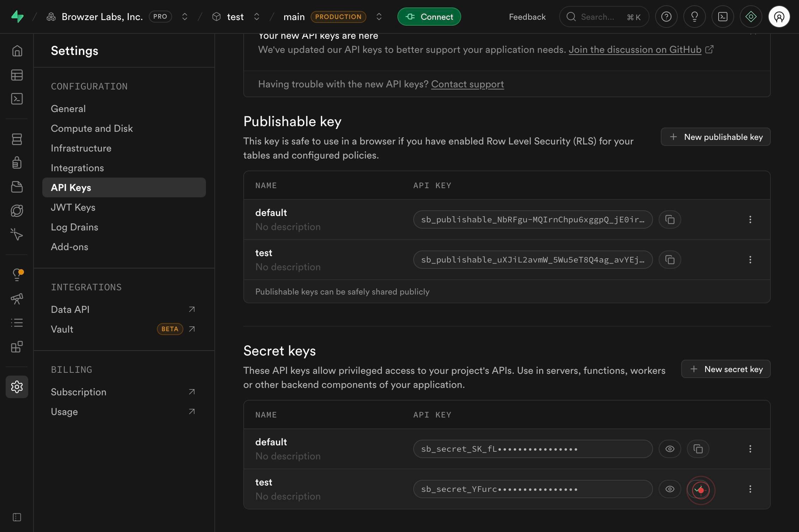This screenshot has width=799, height=532.
Task: Reveal the test secret key with eye icon
Action: tap(670, 489)
